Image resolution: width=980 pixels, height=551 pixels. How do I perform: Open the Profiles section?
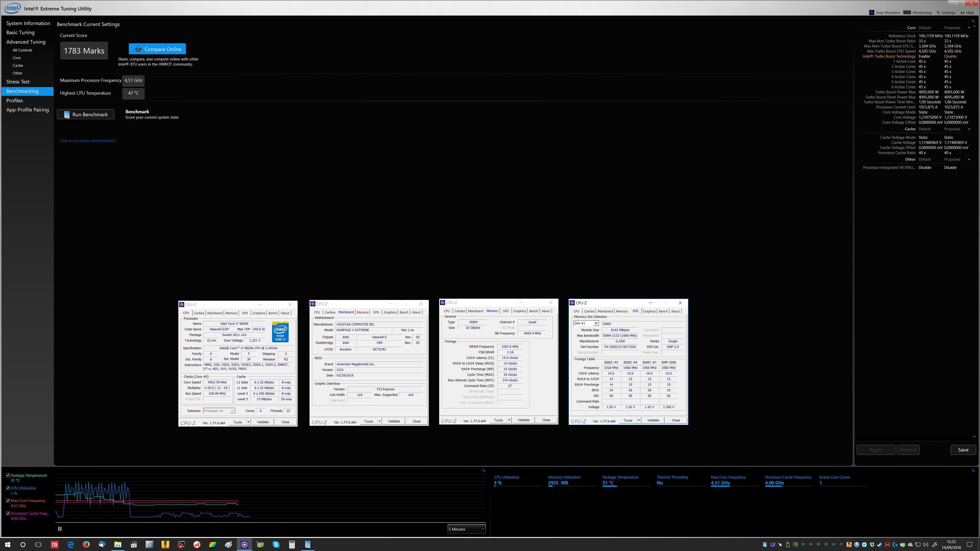click(x=15, y=101)
